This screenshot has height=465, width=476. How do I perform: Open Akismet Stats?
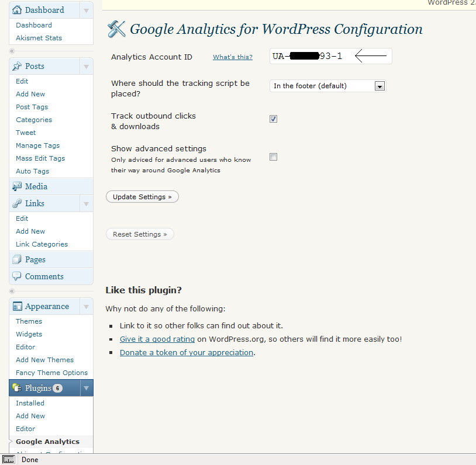pos(39,38)
